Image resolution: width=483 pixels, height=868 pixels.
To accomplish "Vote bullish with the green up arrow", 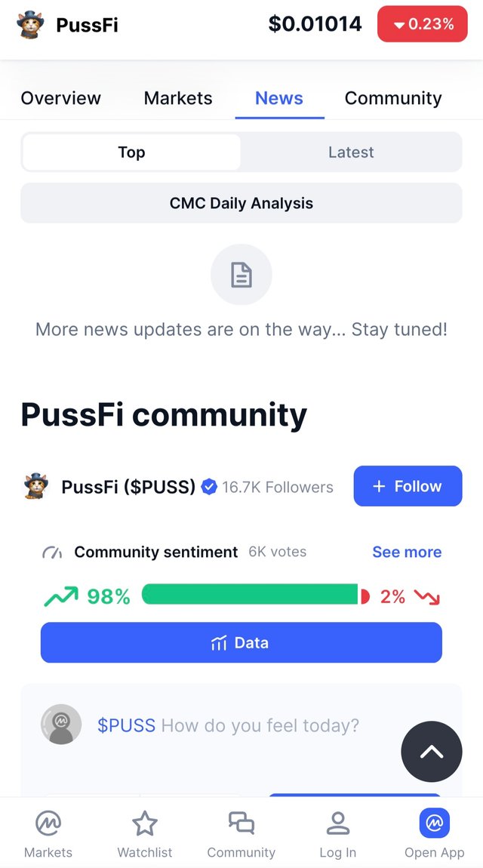I will [x=61, y=597].
